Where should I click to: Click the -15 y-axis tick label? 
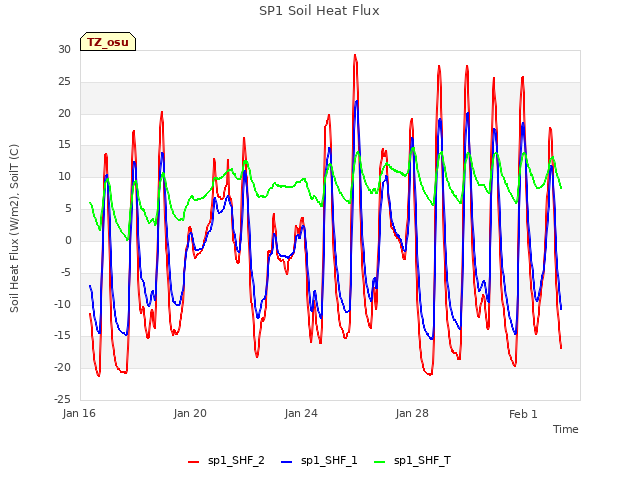click(x=62, y=336)
